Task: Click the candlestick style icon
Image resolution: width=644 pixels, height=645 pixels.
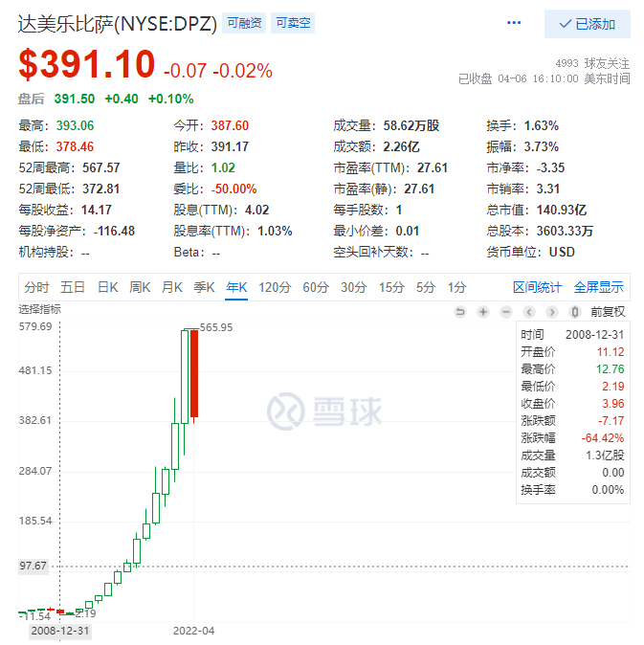Action: pos(575,312)
